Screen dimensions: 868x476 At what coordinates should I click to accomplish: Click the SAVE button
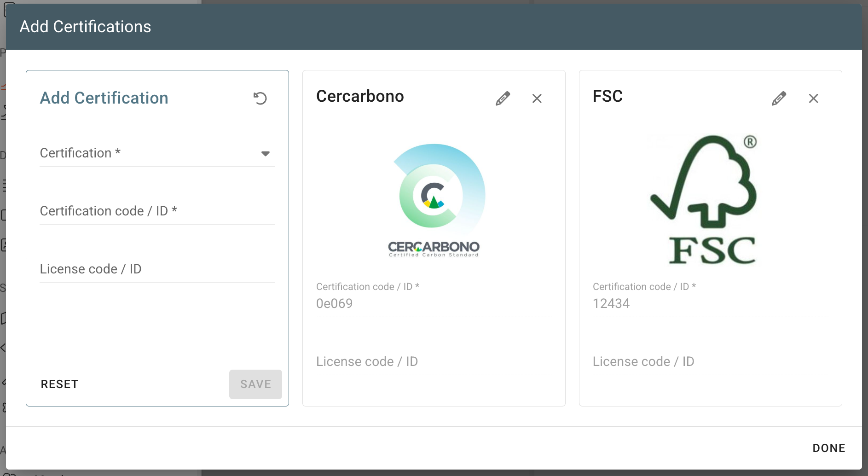click(x=255, y=384)
